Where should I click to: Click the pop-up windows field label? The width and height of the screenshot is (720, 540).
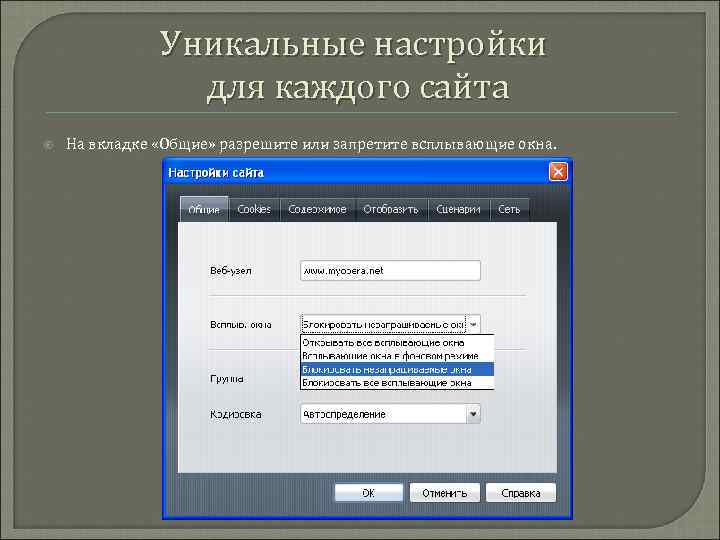pyautogui.click(x=241, y=325)
